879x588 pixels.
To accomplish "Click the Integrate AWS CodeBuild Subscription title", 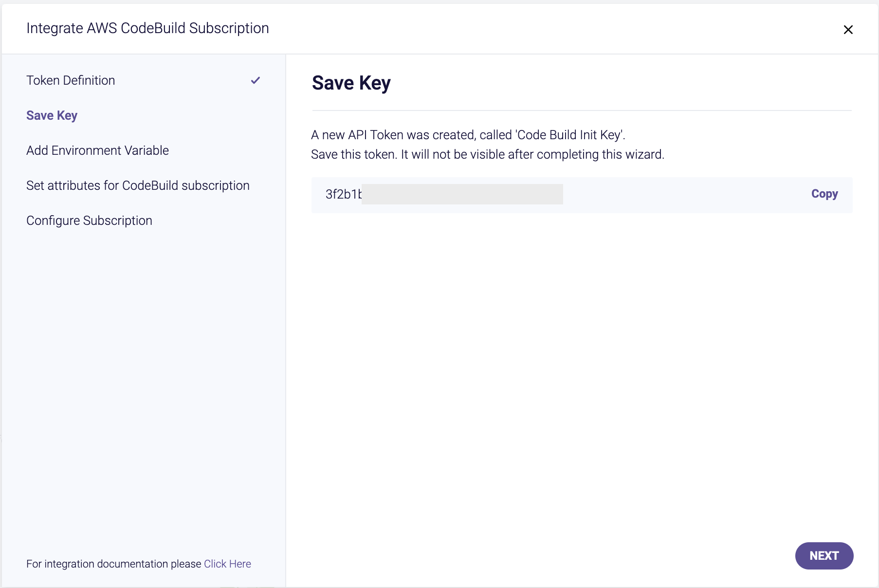I will pyautogui.click(x=147, y=28).
